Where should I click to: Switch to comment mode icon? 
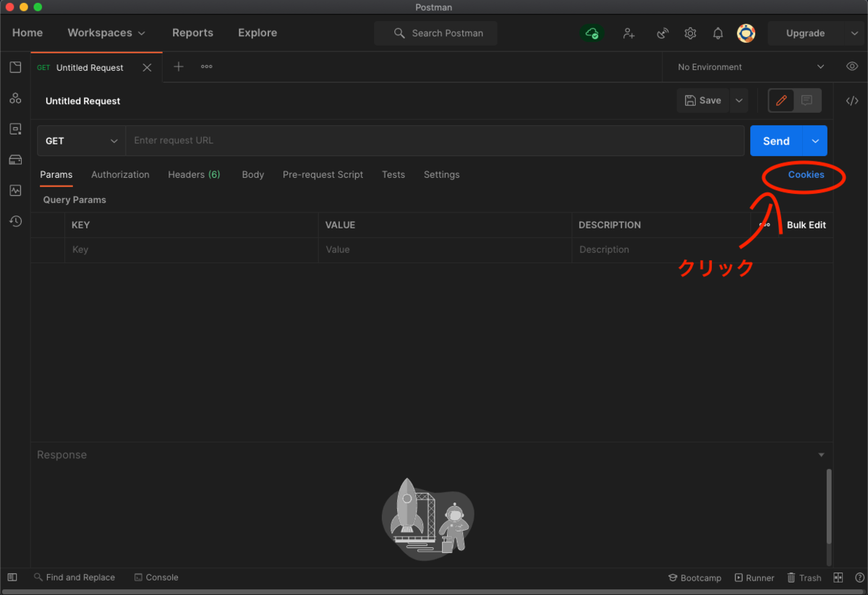(x=807, y=100)
